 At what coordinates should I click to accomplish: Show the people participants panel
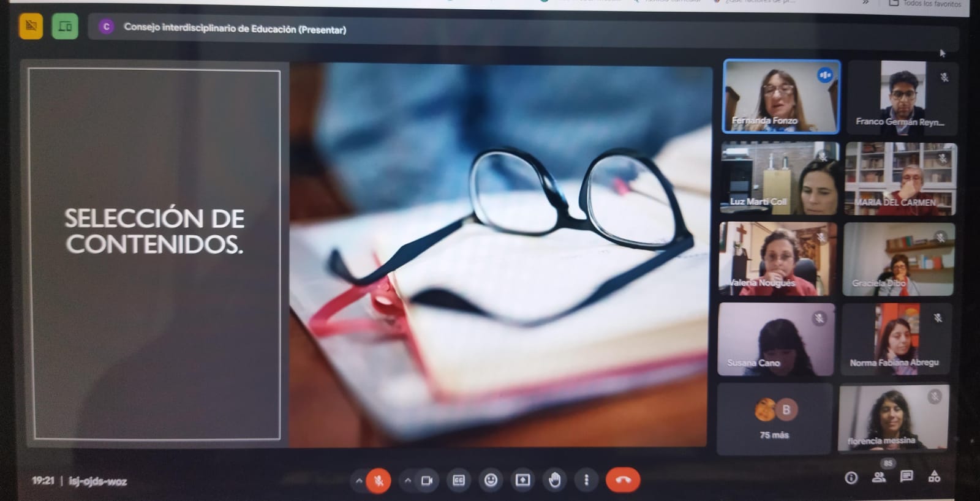pos(879,477)
